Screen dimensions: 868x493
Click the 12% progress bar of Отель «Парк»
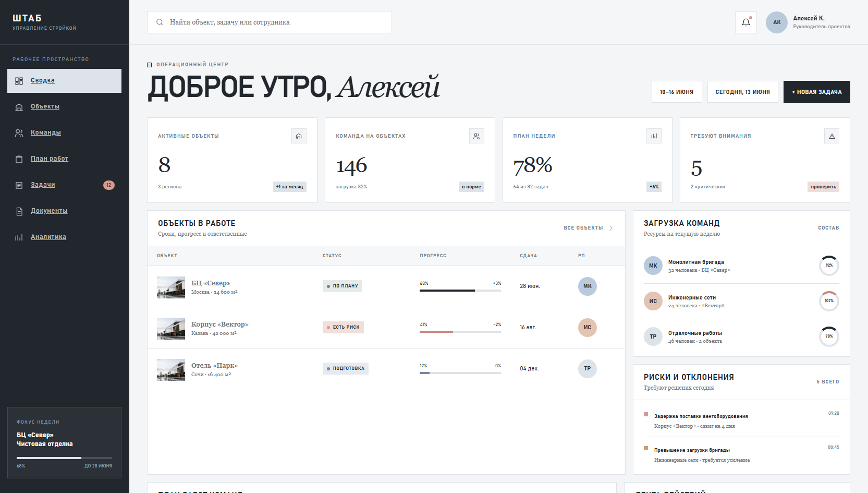(x=460, y=373)
